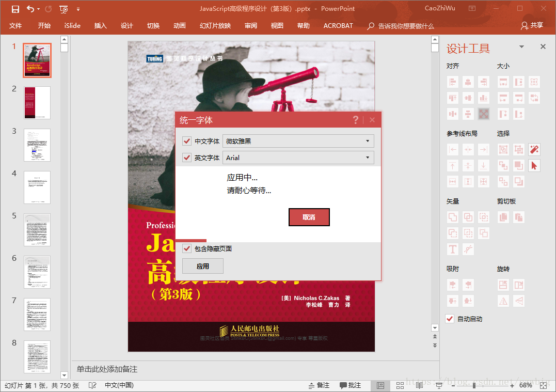Screen dimensions: 556x392
Task: Open the ACROBAT tab
Action: (x=338, y=25)
